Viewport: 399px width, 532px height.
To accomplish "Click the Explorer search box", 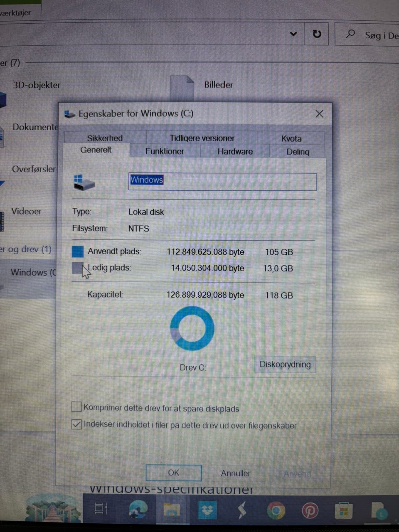I will coord(367,34).
